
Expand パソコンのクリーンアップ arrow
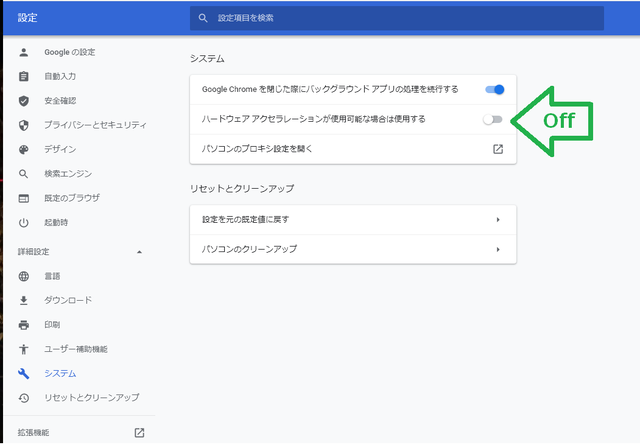[x=498, y=249]
